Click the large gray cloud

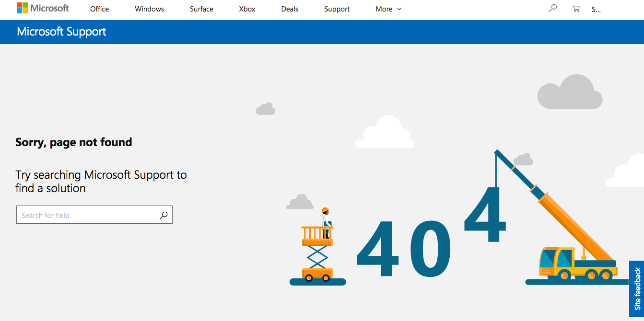point(569,93)
